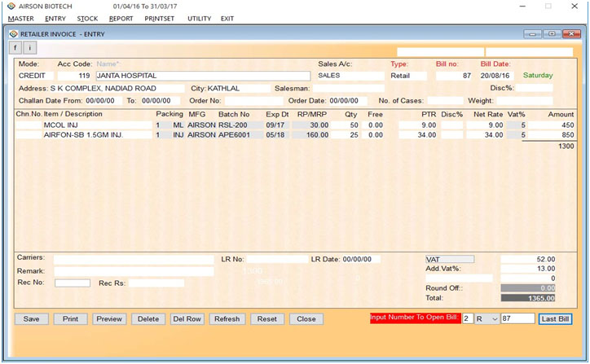Screen dimensions: 590x364
Task: Click the Last Bill button
Action: [x=555, y=319]
